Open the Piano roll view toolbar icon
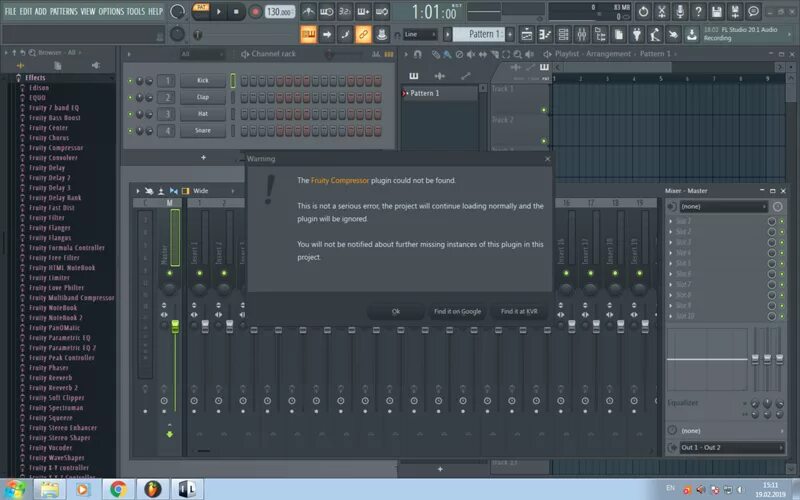The height and width of the screenshot is (500, 800). (545, 34)
